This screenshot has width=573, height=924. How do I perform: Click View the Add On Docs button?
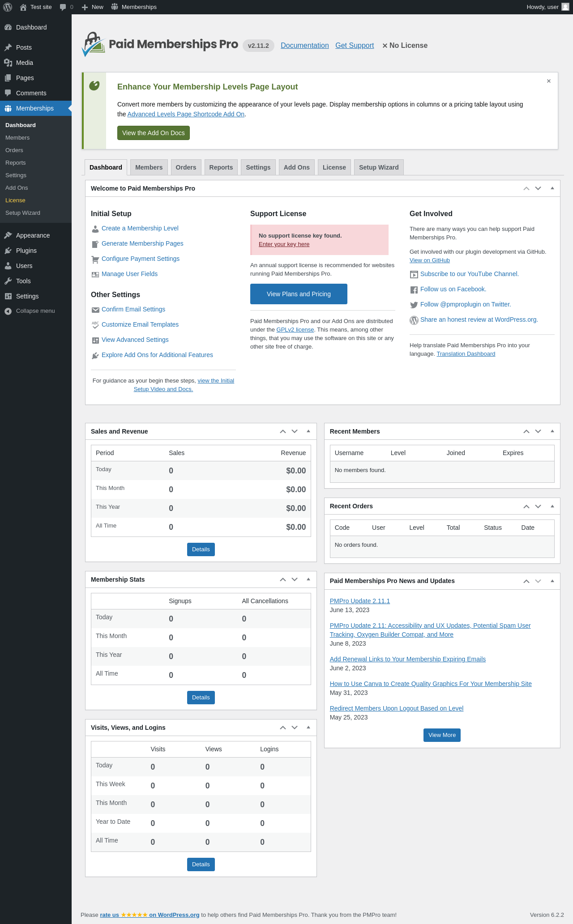click(154, 133)
